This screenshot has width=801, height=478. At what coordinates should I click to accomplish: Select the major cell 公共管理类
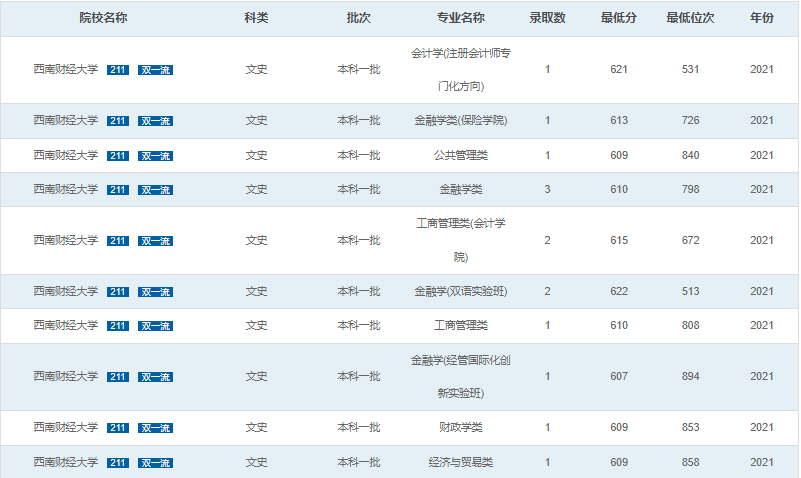461,155
